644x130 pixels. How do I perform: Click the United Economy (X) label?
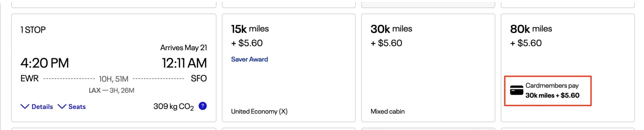tap(259, 111)
